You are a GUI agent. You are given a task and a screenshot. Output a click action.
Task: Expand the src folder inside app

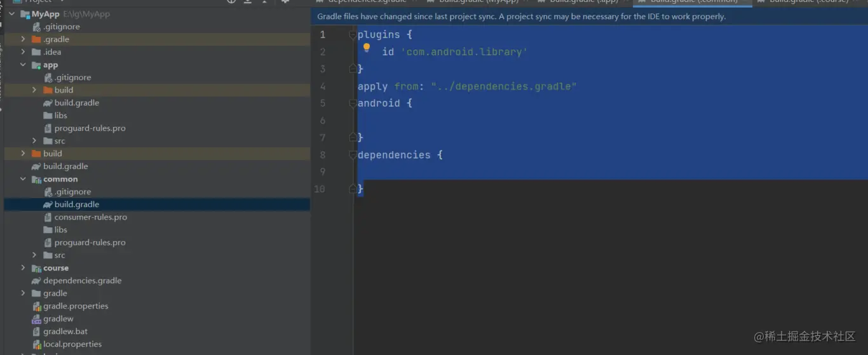pos(35,141)
